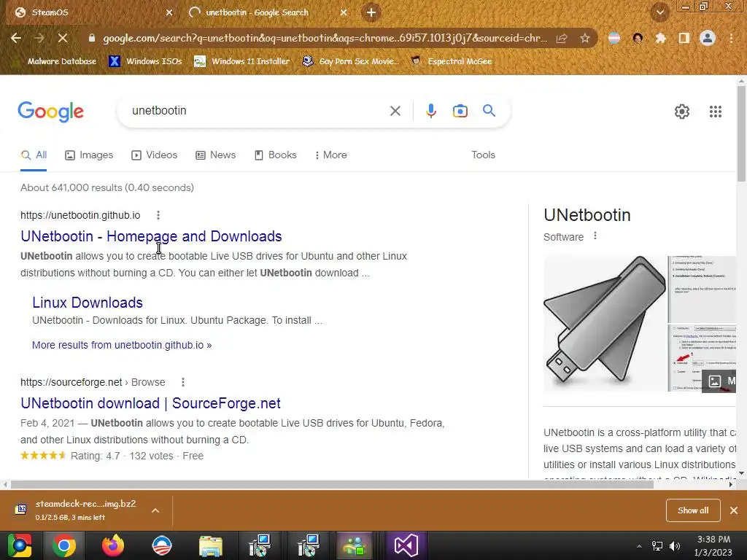Open the UNetbootin USB logo image

point(605,323)
